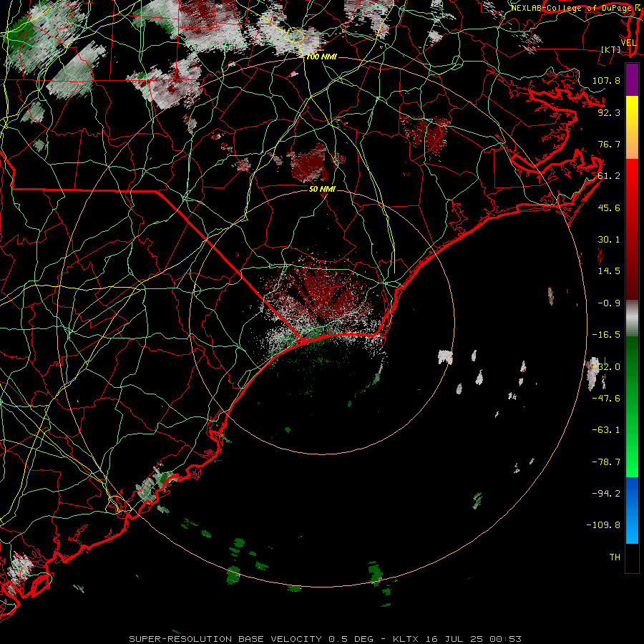The width and height of the screenshot is (644, 644).
Task: Click the -109.8 velocity legend value
Action: coord(604,525)
